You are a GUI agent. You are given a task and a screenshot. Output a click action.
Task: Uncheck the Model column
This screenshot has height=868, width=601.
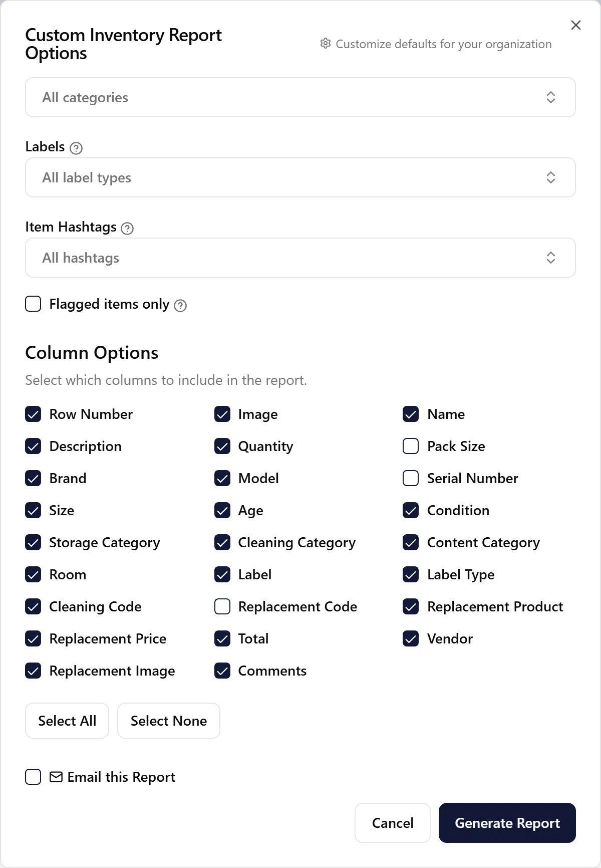click(222, 478)
